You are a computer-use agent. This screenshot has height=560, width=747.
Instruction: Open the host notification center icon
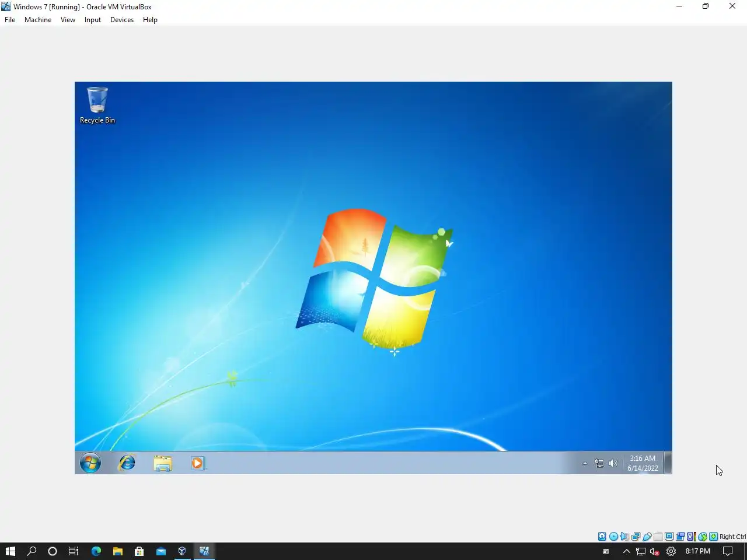(728, 551)
